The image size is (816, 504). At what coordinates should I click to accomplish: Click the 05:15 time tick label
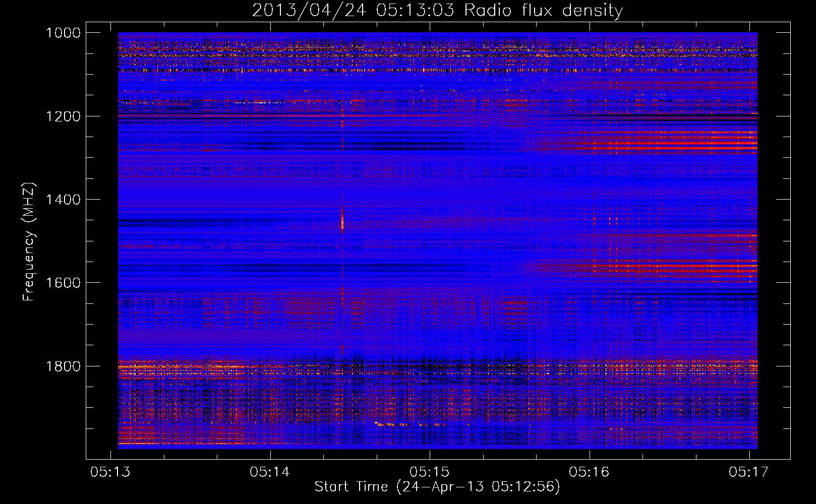point(430,472)
